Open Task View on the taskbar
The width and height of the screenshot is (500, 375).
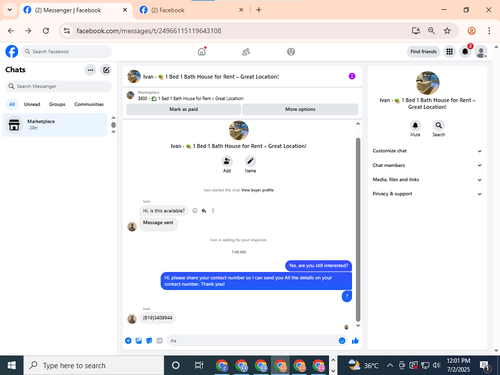199,366
